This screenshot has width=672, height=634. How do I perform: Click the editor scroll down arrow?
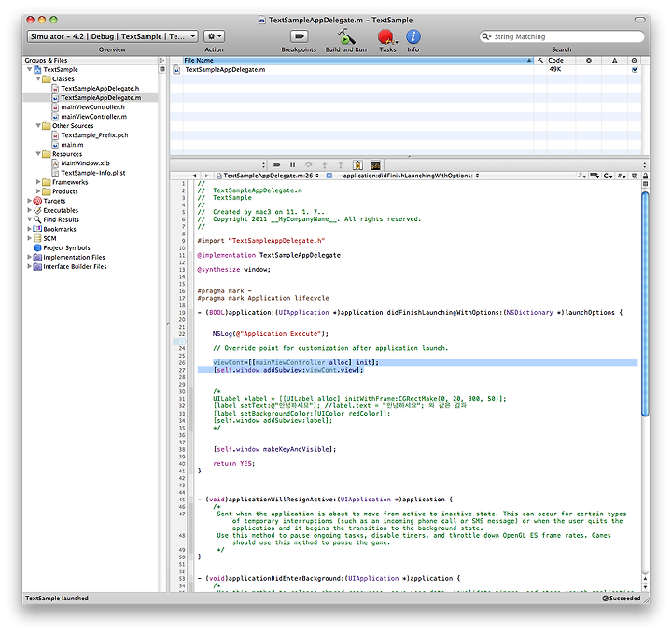[x=645, y=587]
